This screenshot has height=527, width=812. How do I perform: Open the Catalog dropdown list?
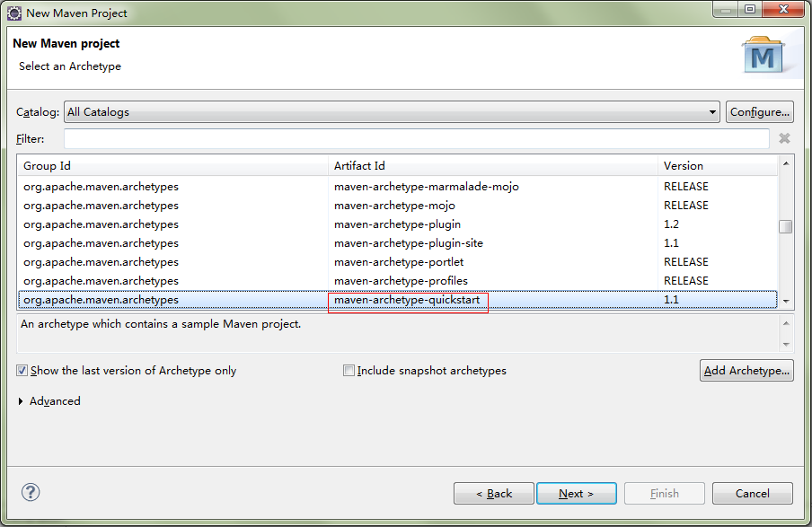pyautogui.click(x=712, y=112)
